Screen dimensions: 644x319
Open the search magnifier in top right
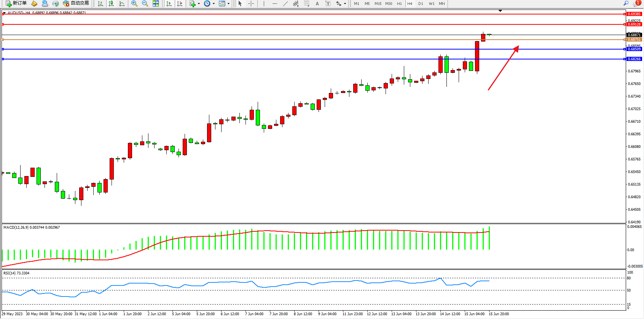tap(626, 3)
